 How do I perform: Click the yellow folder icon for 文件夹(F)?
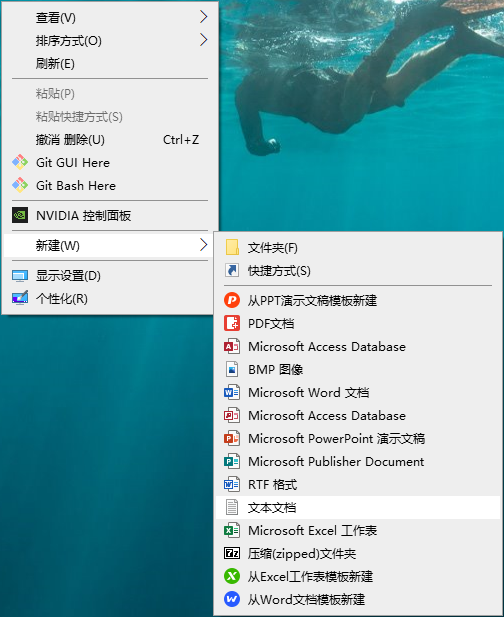tap(232, 248)
